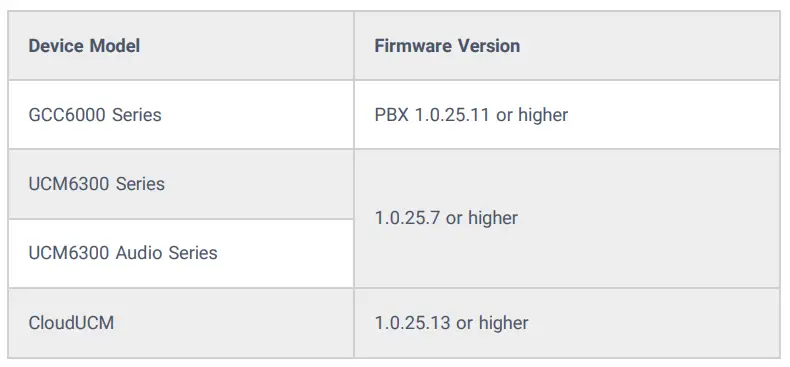Click the "Firmware Version" column header
This screenshot has width=790, height=367.
tap(567, 45)
